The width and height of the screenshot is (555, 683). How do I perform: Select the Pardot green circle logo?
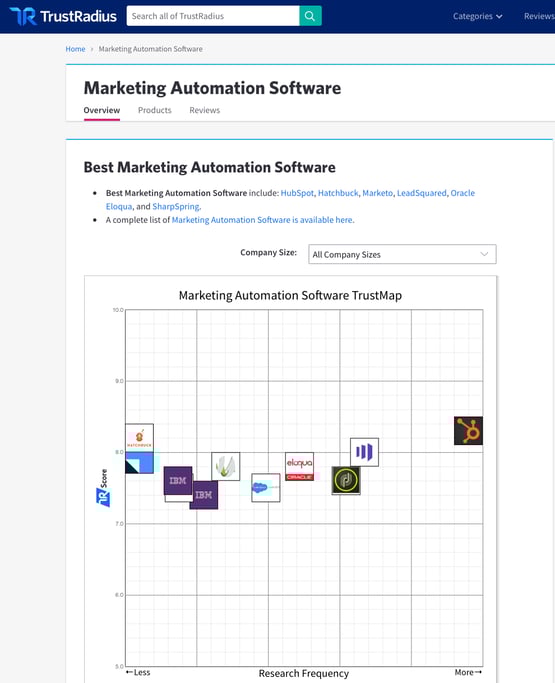click(346, 480)
